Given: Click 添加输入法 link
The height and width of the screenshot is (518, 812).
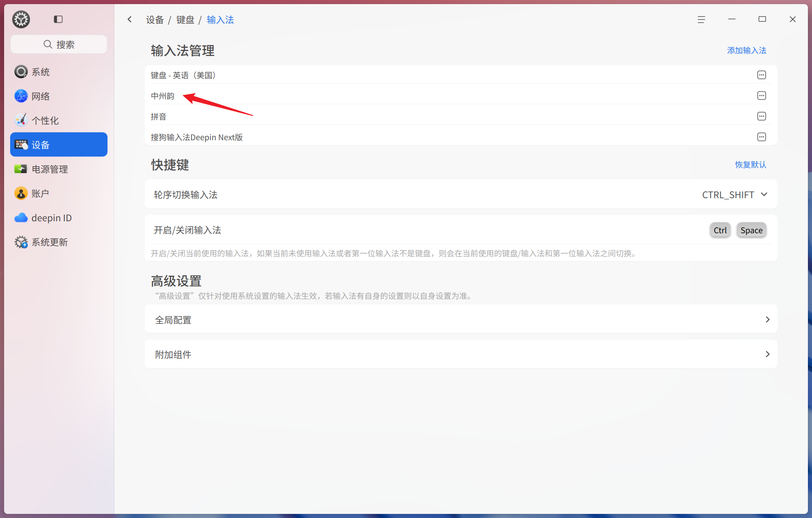Looking at the screenshot, I should pos(746,51).
